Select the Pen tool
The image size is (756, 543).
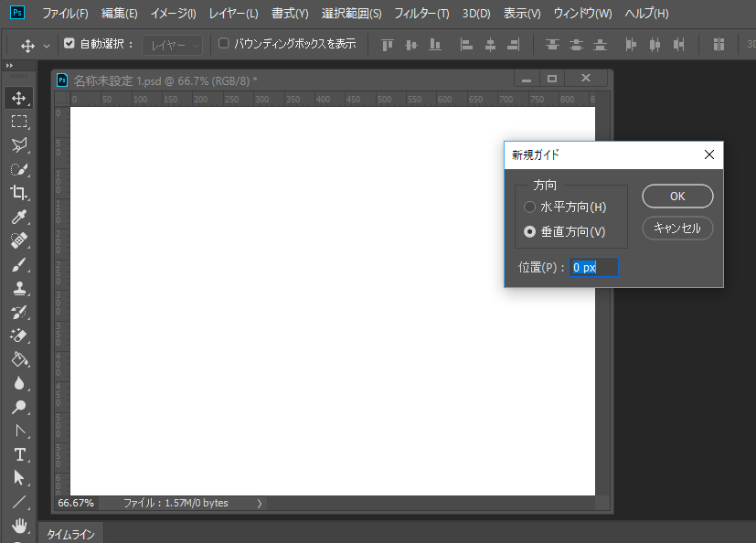(x=19, y=431)
